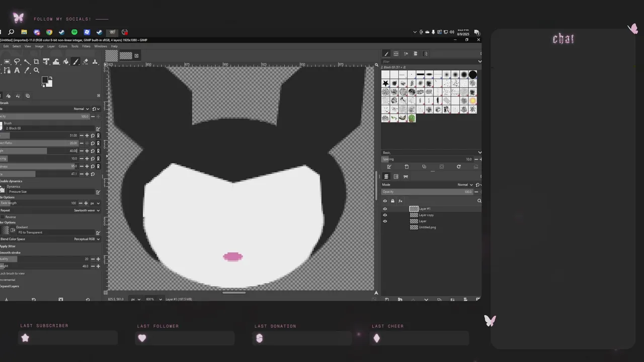This screenshot has height=362, width=644.
Task: Select the star-shaped brush
Action: click(385, 83)
